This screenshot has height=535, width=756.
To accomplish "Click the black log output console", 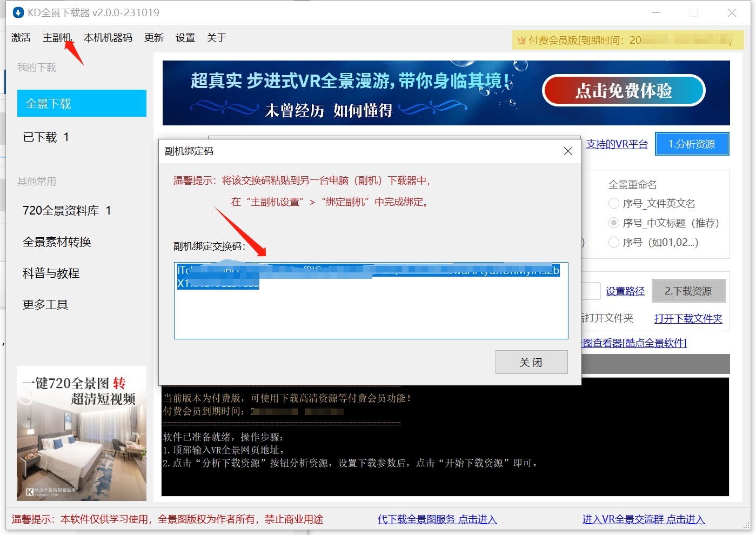I will [445, 437].
